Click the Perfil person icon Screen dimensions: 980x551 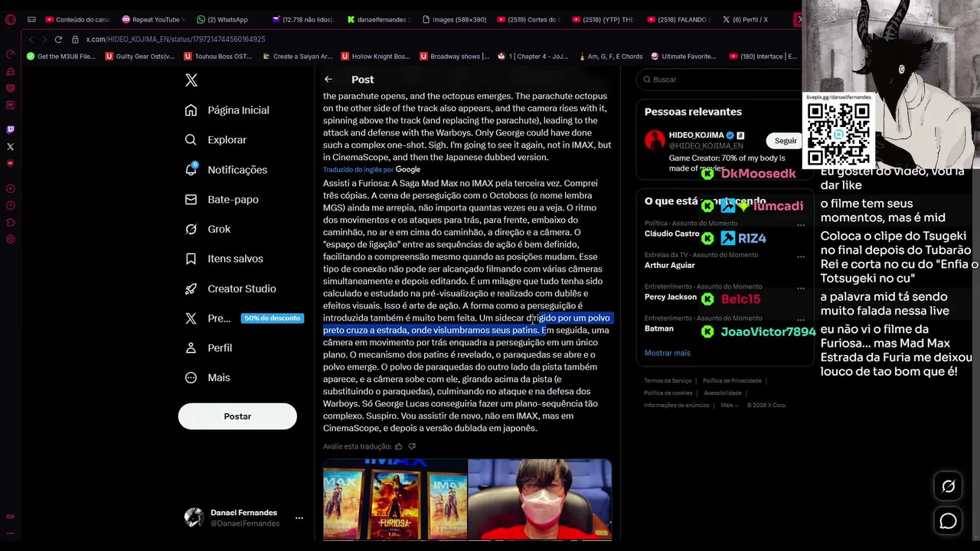191,347
